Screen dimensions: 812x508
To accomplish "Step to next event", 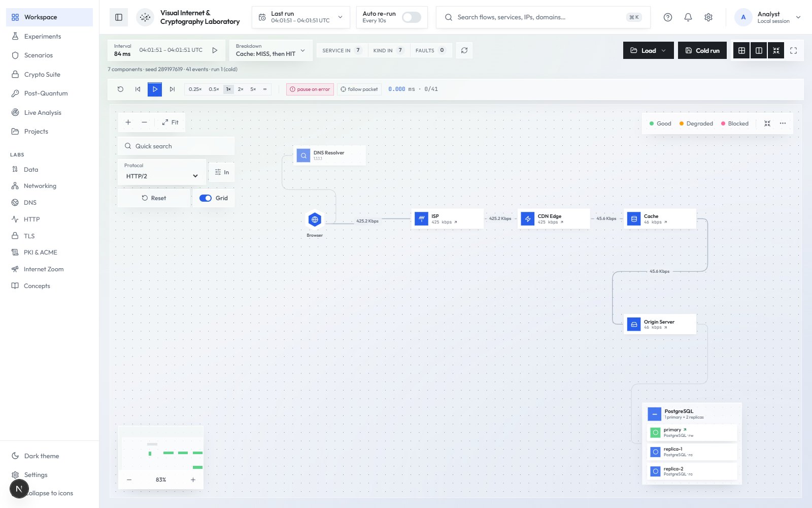I will click(x=172, y=89).
